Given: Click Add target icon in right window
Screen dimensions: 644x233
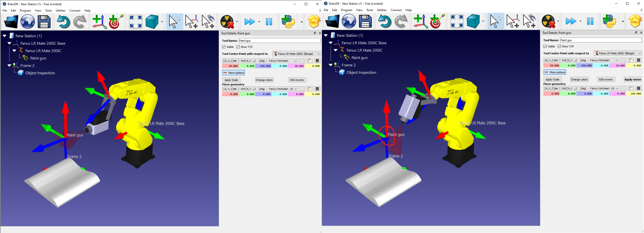Looking at the screenshot, I should click(437, 21).
